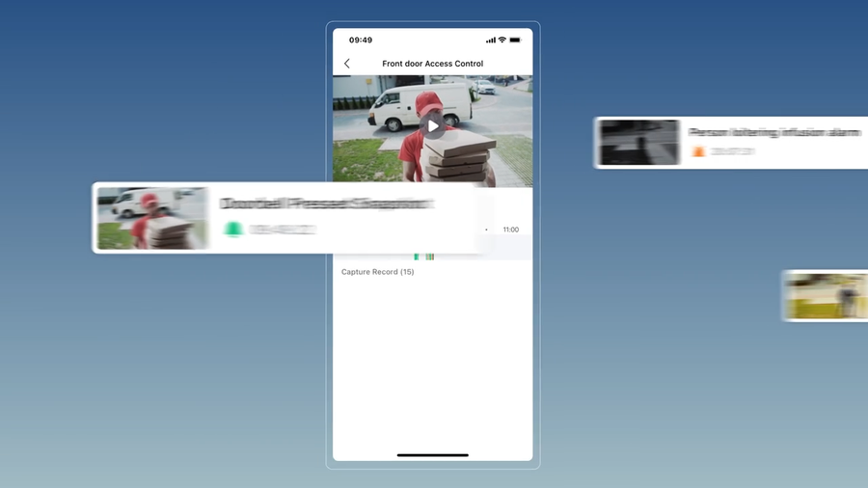Tap the cellular signal bars icon
This screenshot has height=488, width=868.
point(491,40)
